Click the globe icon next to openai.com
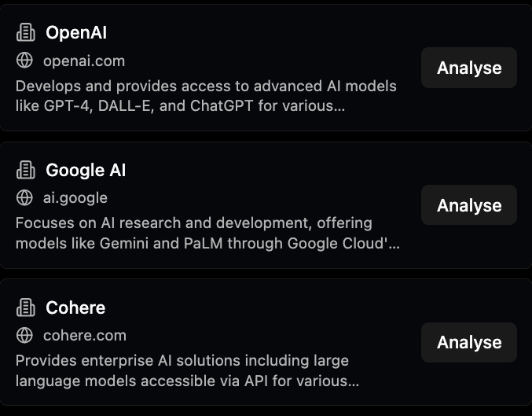Image resolution: width=532 pixels, height=416 pixels. [25, 61]
